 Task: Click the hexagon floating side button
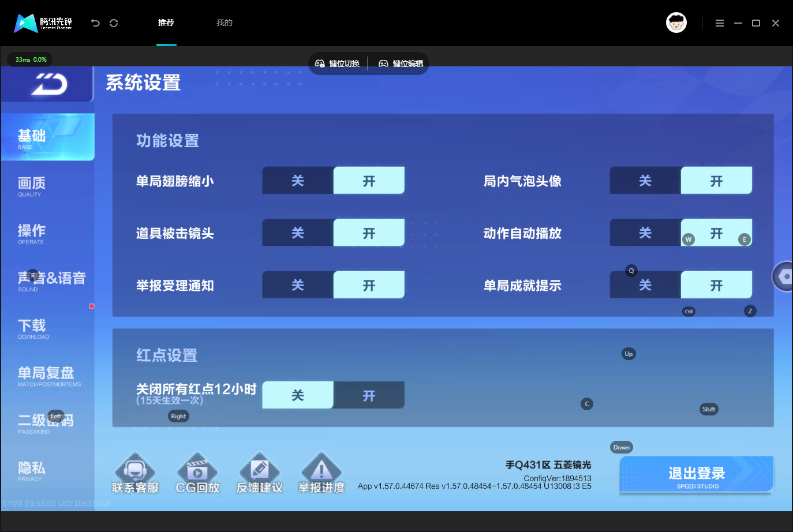(784, 276)
